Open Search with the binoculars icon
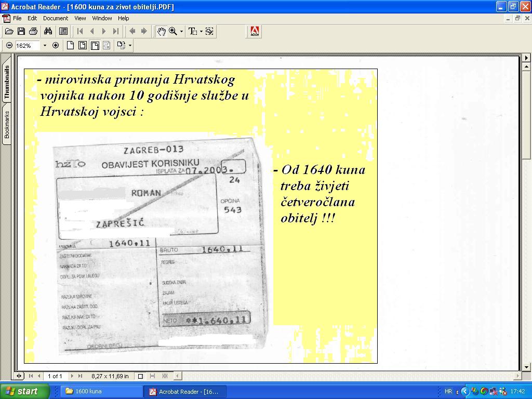The width and height of the screenshot is (532, 399). (x=48, y=31)
